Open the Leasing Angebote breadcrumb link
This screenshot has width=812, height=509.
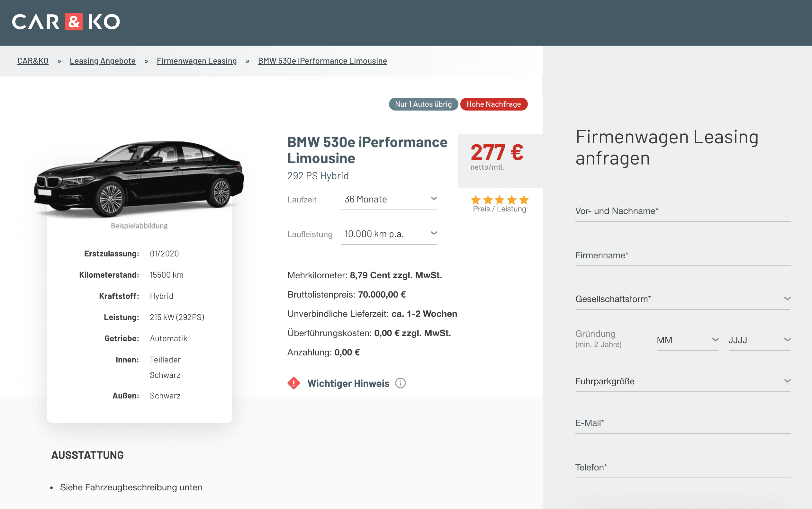coord(103,61)
